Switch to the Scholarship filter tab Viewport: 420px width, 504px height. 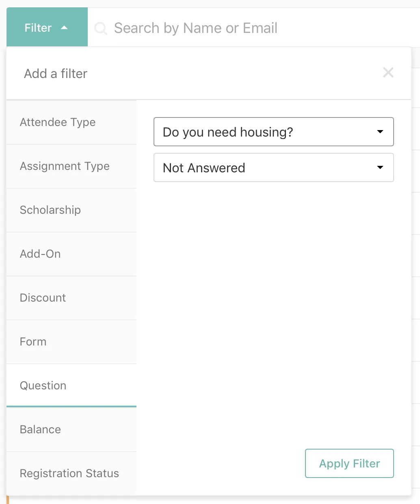click(71, 210)
